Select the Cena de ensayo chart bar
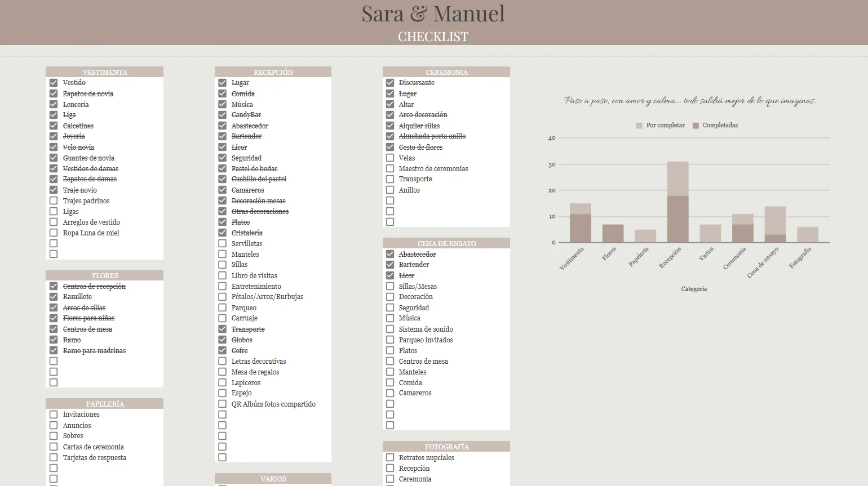The image size is (868, 486). pos(775,224)
